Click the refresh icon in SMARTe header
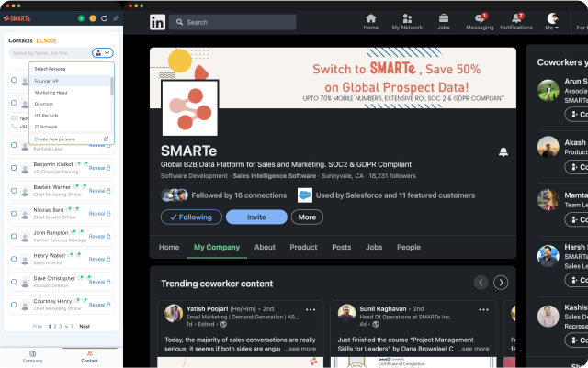Image resolution: width=588 pixels, height=368 pixels. (x=104, y=18)
